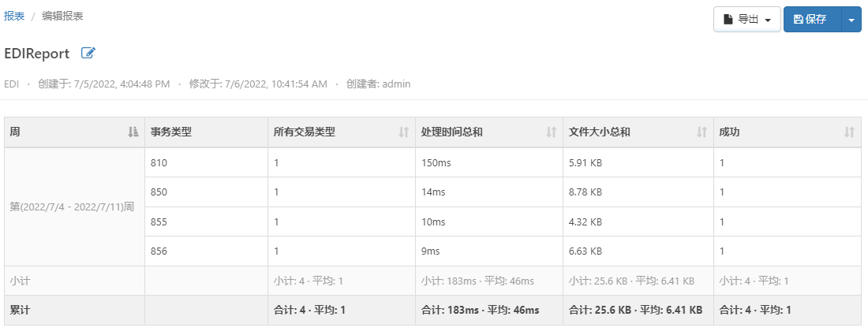Image resolution: width=868 pixels, height=335 pixels.
Task: Open the 导出 export dropdown
Action: (x=746, y=20)
